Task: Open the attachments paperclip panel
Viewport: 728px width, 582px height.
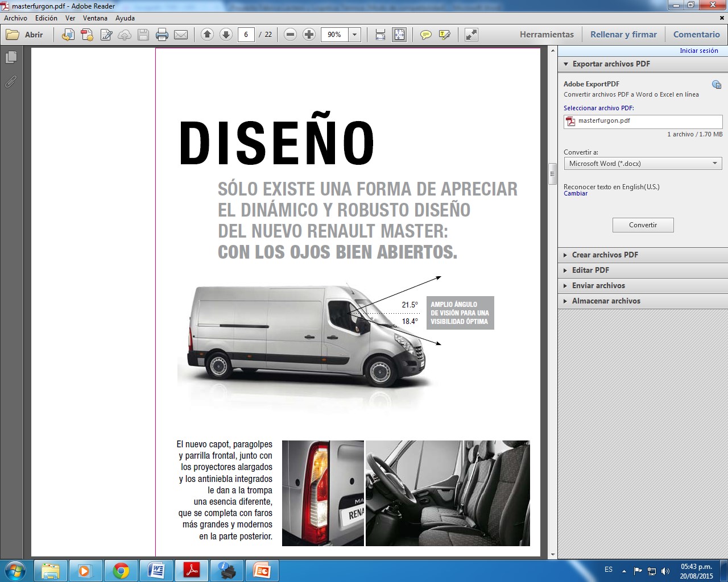Action: tap(11, 82)
